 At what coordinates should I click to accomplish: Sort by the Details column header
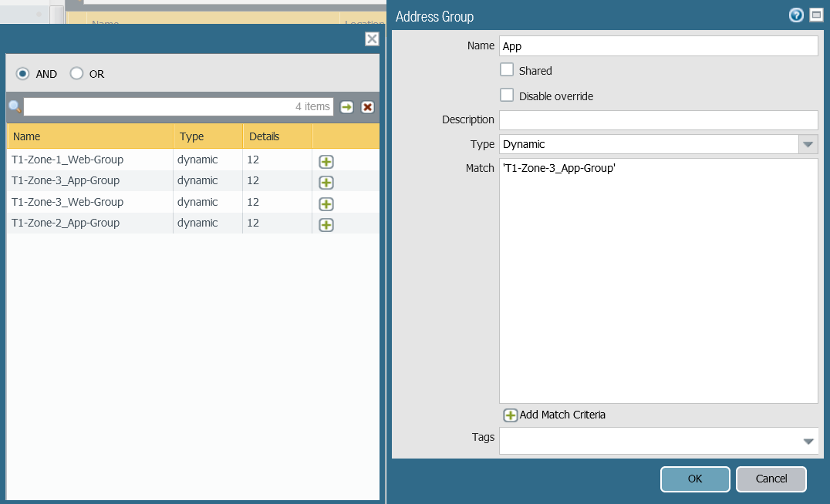point(276,136)
